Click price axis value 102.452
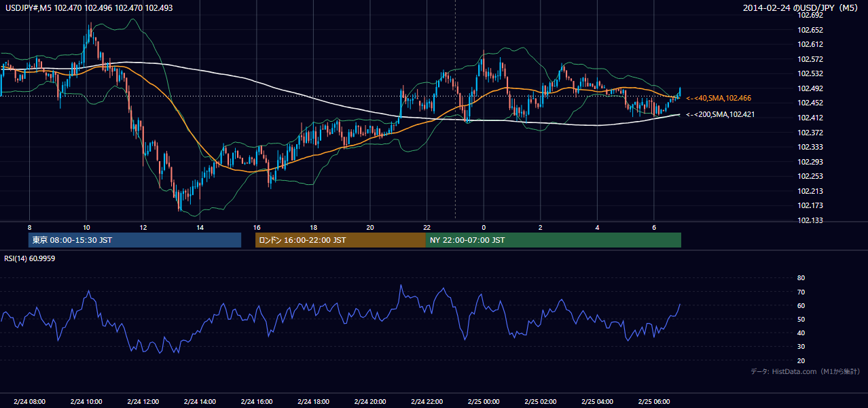Image resolution: width=868 pixels, height=408 pixels. click(810, 103)
